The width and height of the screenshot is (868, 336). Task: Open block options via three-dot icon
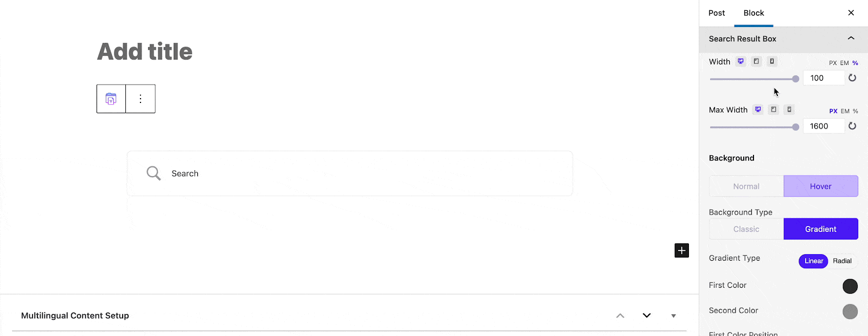[x=140, y=98]
